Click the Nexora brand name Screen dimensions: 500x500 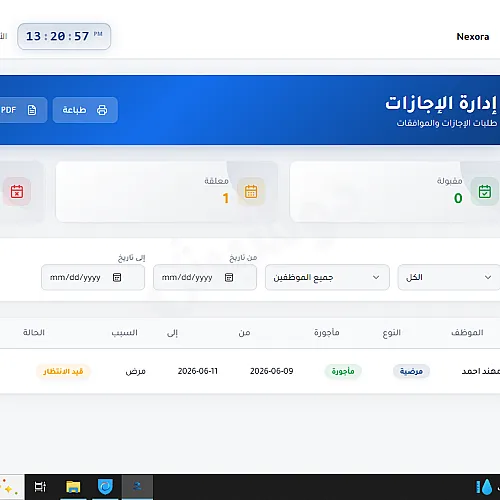(473, 37)
